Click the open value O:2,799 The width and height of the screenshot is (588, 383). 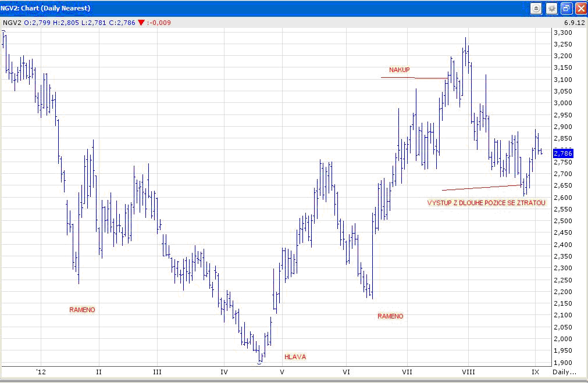point(37,23)
